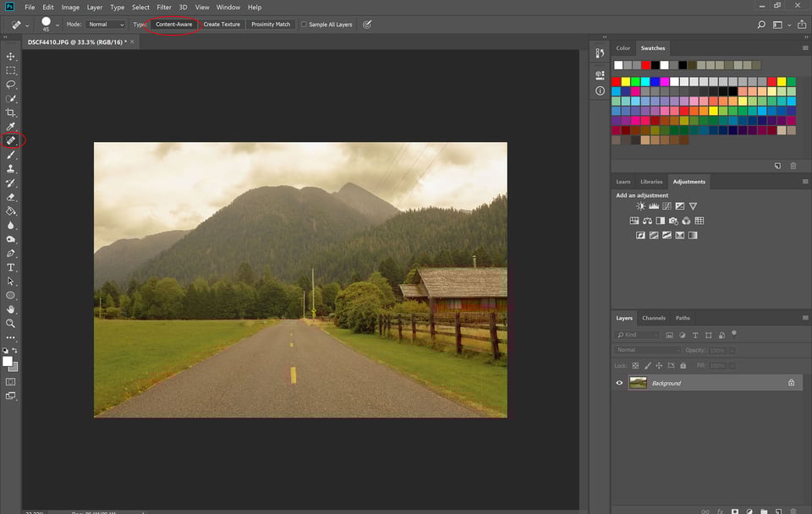Select the Move tool

pos(10,57)
